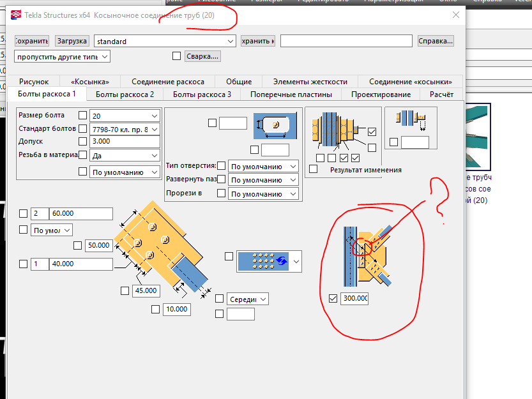The height and width of the screenshot is (399, 532).
Task: Open the standard settings file dropdown
Action: (x=165, y=41)
